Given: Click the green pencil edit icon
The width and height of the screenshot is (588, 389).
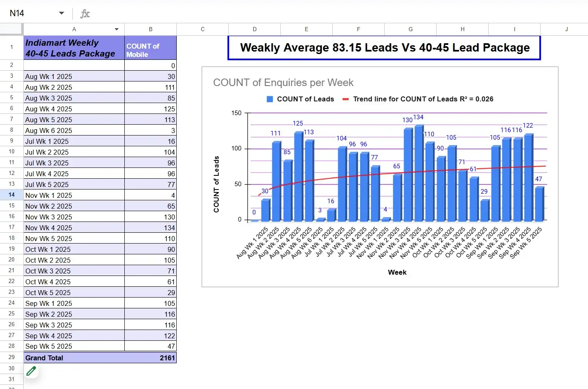Looking at the screenshot, I should click(x=31, y=371).
